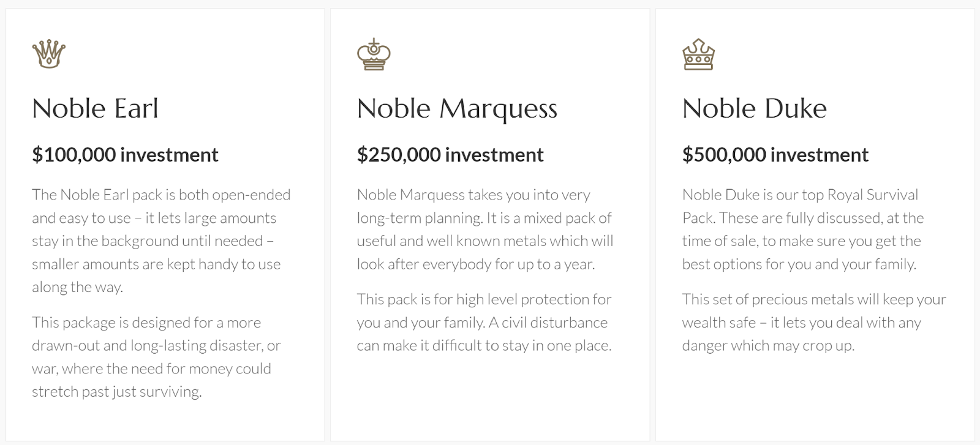Click the 'This pack is for high level' paragraph
This screenshot has height=445, width=980.
pos(484,322)
